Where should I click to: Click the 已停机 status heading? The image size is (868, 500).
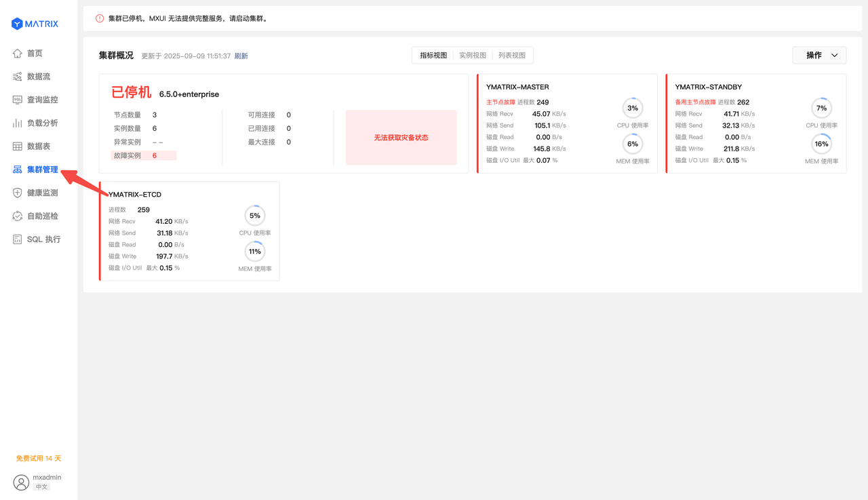[132, 93]
